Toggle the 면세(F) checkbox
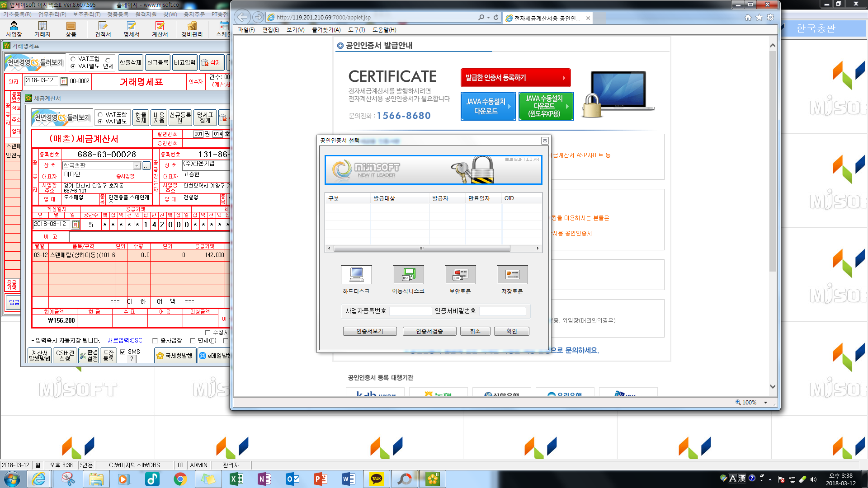868x488 pixels. [193, 340]
